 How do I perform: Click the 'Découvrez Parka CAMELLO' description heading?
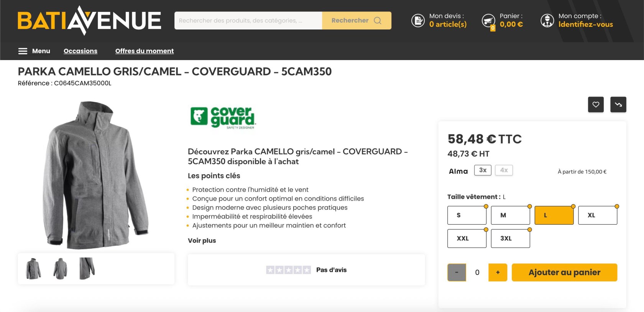[x=298, y=157]
